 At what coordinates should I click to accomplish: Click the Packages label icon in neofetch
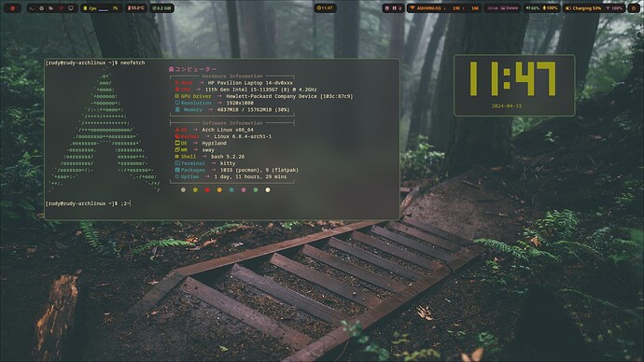pyautogui.click(x=177, y=170)
